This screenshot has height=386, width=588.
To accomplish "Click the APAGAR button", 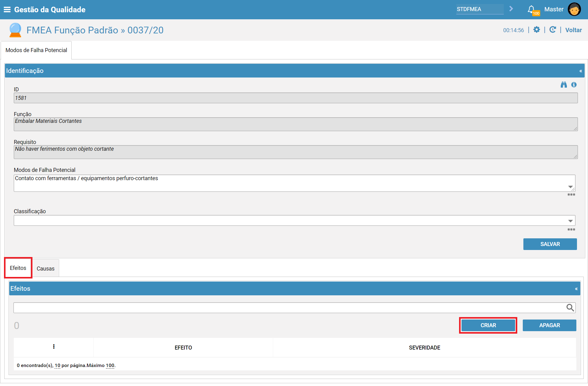I will [x=549, y=325].
